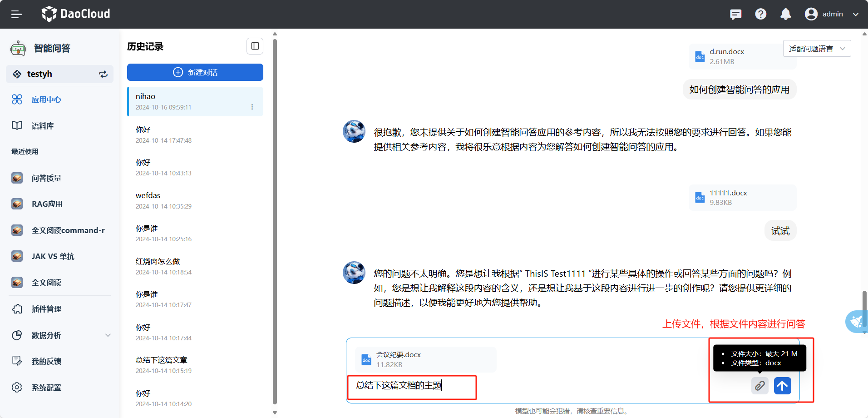Click the paperclip attach file icon
The width and height of the screenshot is (868, 418).
coord(759,386)
